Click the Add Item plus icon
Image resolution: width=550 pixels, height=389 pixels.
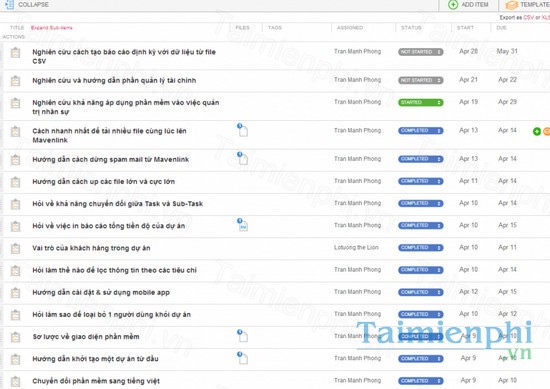click(453, 5)
